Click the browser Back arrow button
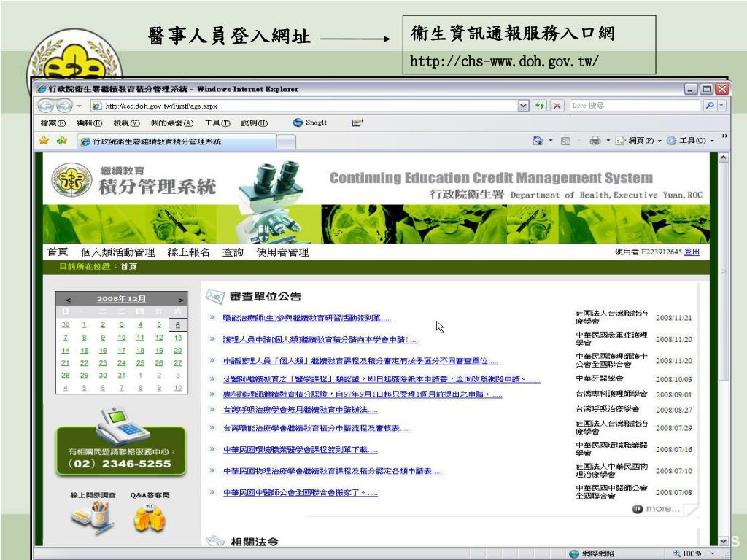The image size is (747, 560). [x=46, y=106]
